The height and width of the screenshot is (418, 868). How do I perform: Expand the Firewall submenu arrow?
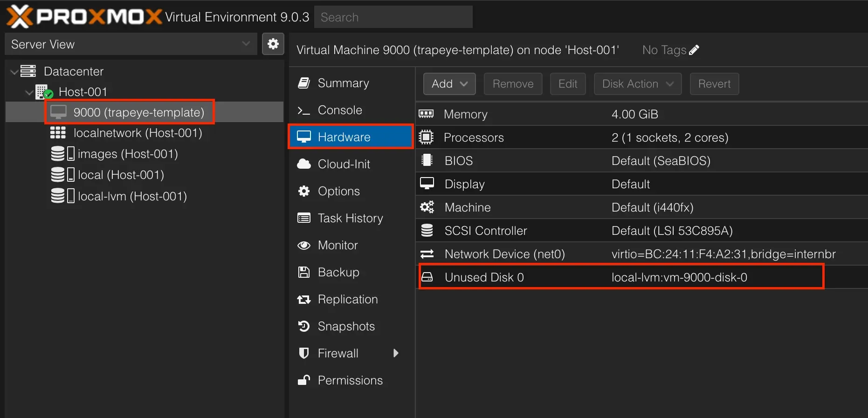(x=396, y=353)
